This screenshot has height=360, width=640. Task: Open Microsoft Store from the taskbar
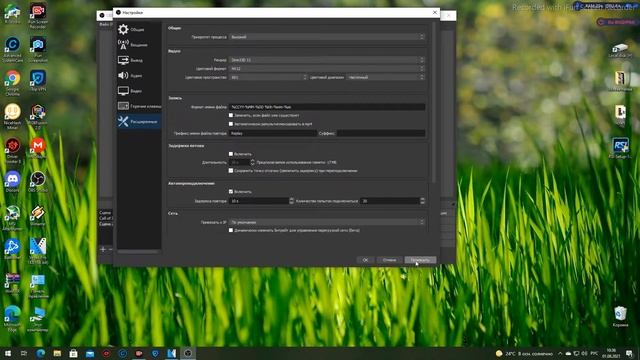(x=73, y=353)
